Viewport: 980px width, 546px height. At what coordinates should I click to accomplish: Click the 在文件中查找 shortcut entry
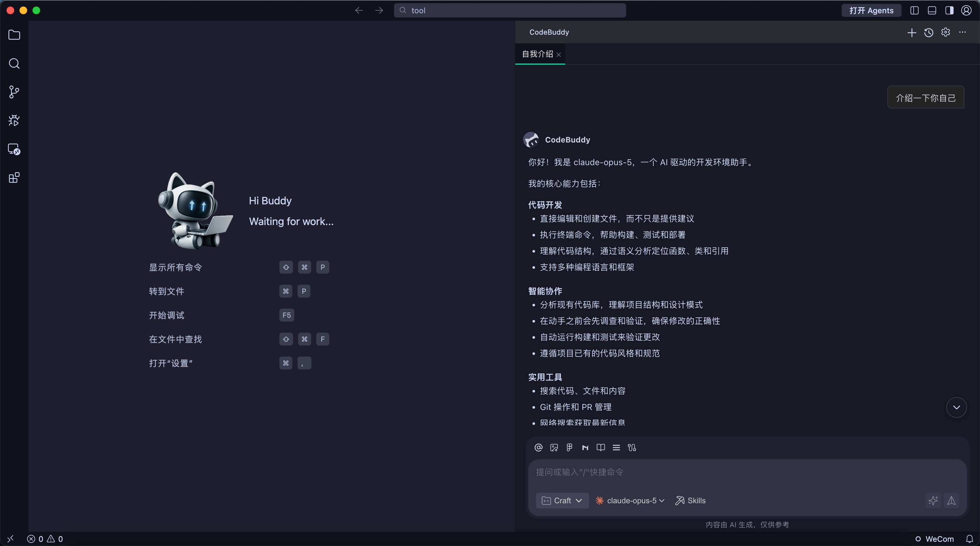[x=175, y=339]
